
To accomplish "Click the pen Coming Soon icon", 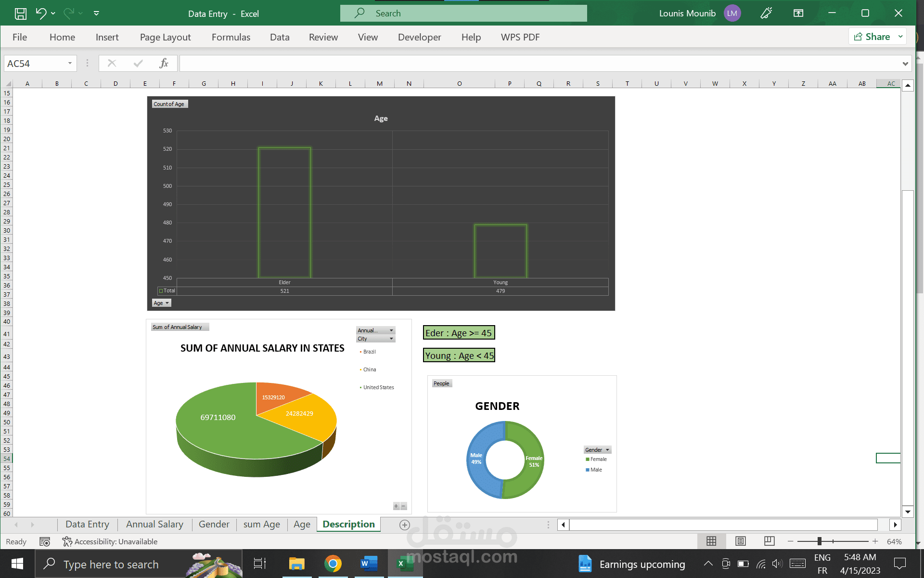I will (x=766, y=13).
